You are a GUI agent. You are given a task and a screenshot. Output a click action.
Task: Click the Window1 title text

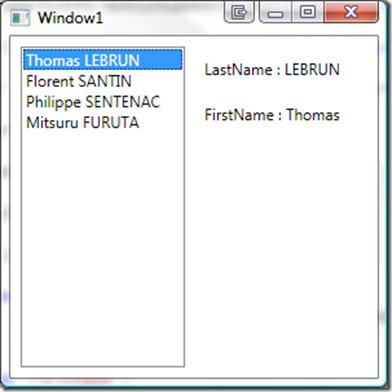point(70,18)
